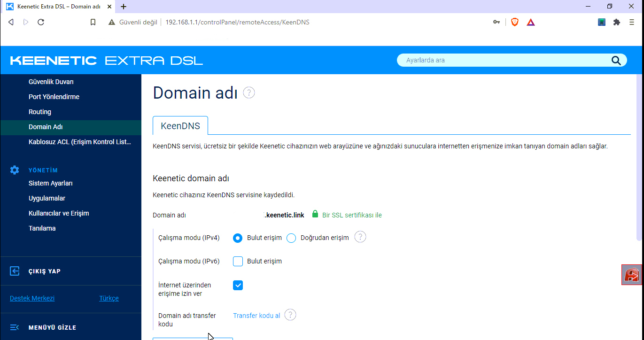Click the browser forward arrow
The width and height of the screenshot is (644, 340).
click(26, 22)
